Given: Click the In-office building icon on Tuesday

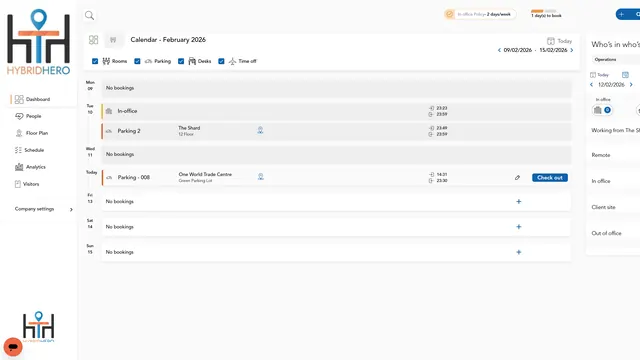Looking at the screenshot, I should (x=109, y=111).
